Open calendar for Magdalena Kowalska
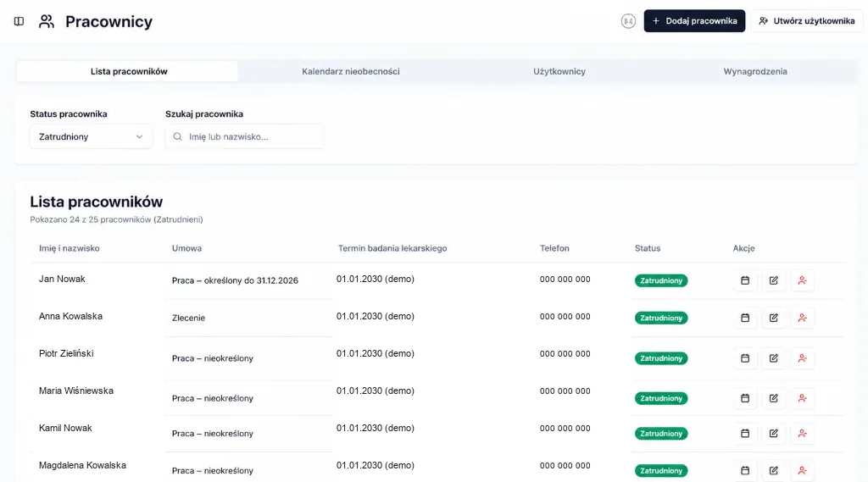The width and height of the screenshot is (868, 482). [x=745, y=470]
